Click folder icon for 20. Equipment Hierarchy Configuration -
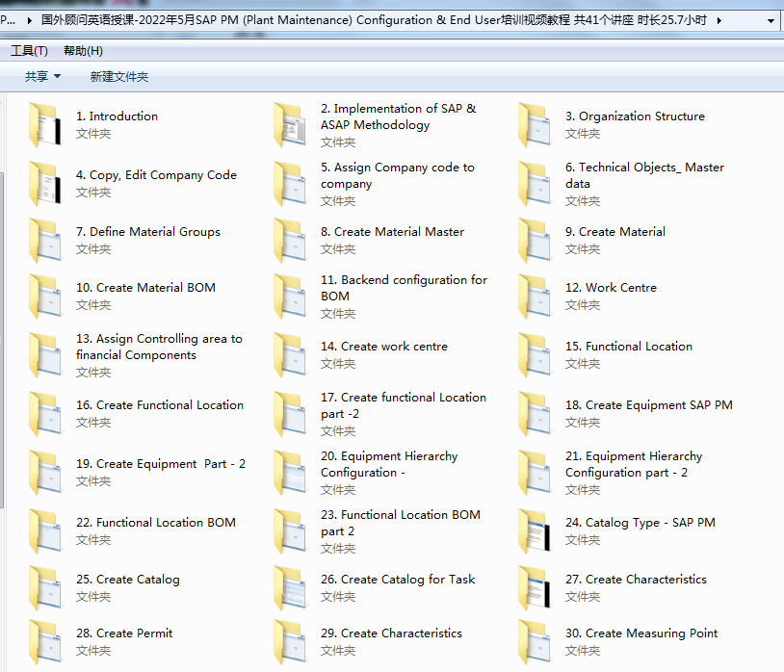 [290, 473]
